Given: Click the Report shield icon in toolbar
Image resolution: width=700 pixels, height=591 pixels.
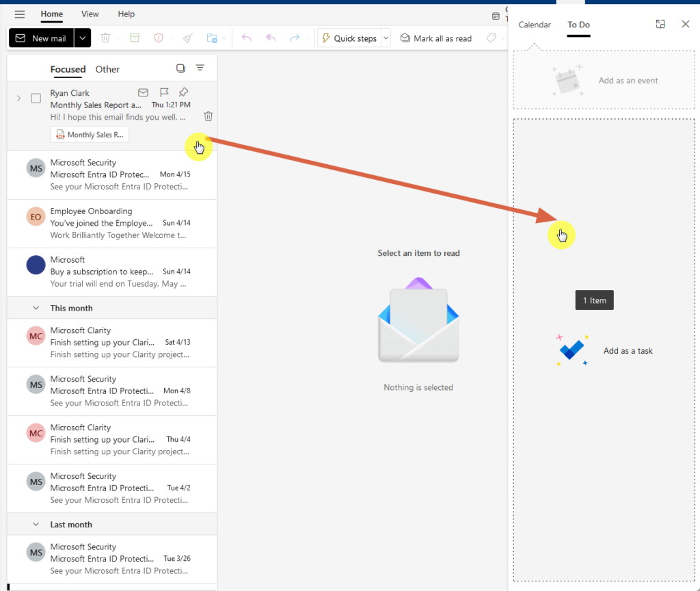Looking at the screenshot, I should click(159, 38).
